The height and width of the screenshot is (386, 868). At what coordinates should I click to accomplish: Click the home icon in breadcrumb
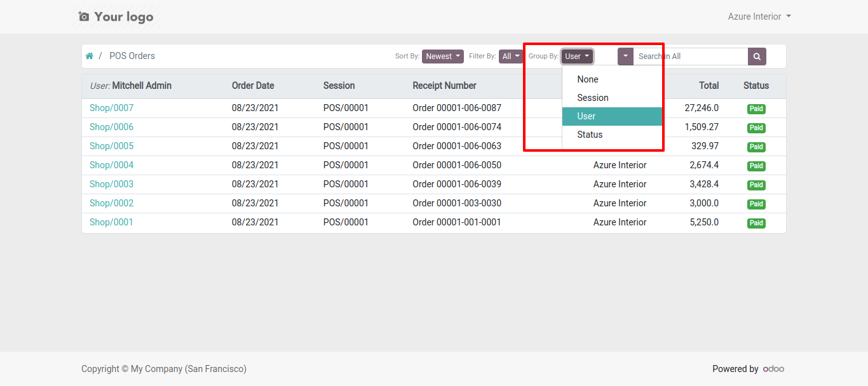[90, 56]
